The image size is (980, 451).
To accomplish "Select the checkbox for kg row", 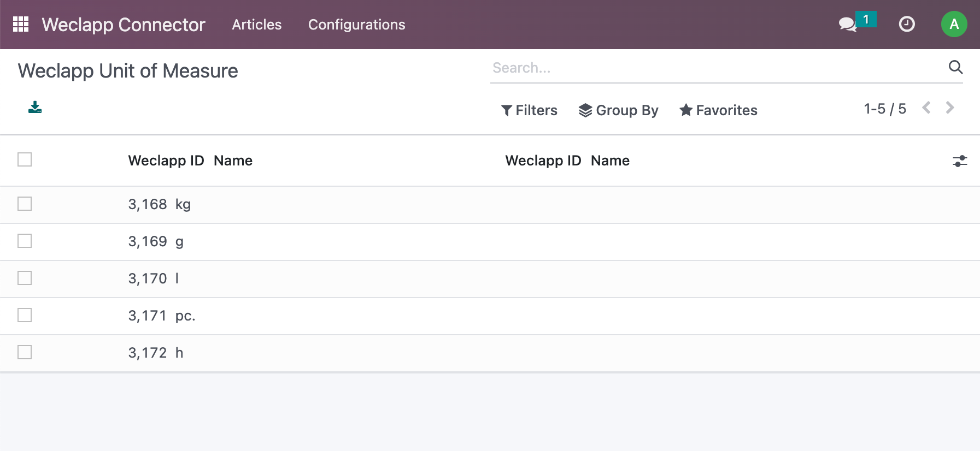I will tap(25, 204).
